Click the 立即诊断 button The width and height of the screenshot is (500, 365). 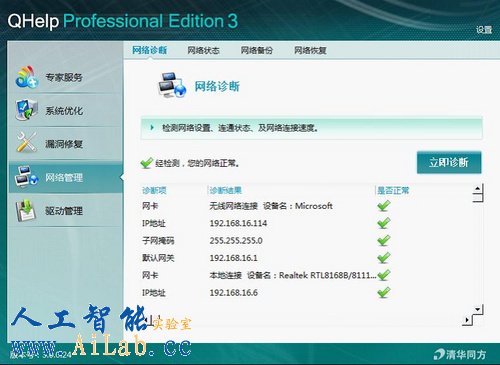[x=449, y=162]
